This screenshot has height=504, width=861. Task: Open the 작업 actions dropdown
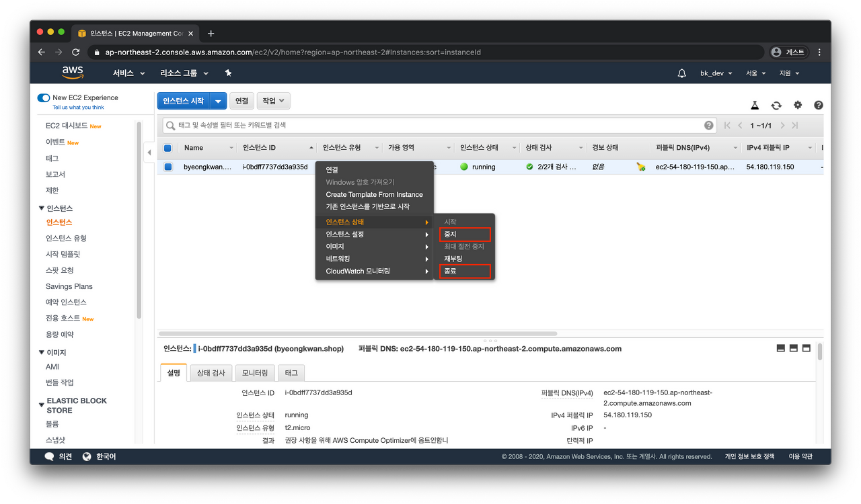point(273,101)
